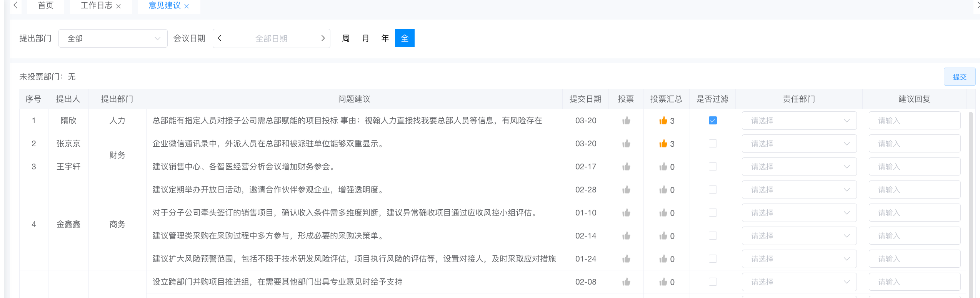Check the filter checkbox for 张京京's suggestion
Viewport: 980px width, 298px height.
coord(712,144)
